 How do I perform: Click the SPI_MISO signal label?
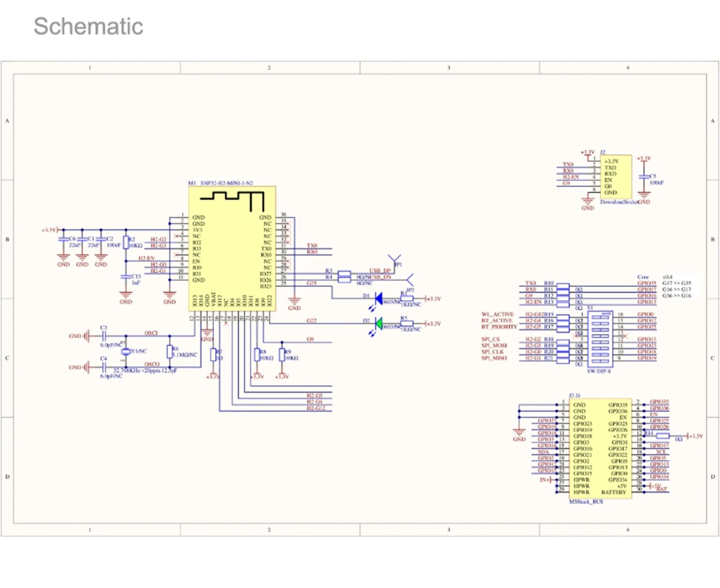tap(494, 358)
